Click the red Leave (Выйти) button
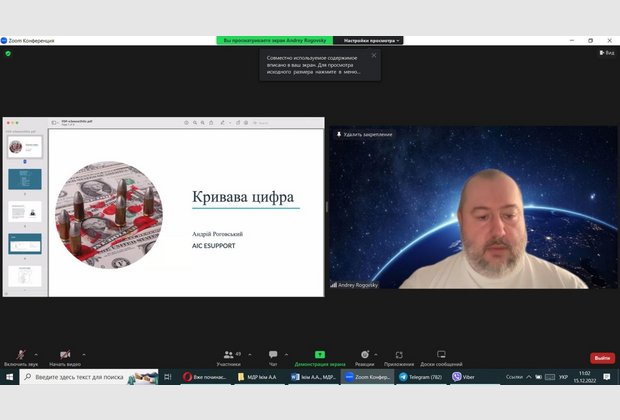This screenshot has width=620, height=420. [602, 357]
